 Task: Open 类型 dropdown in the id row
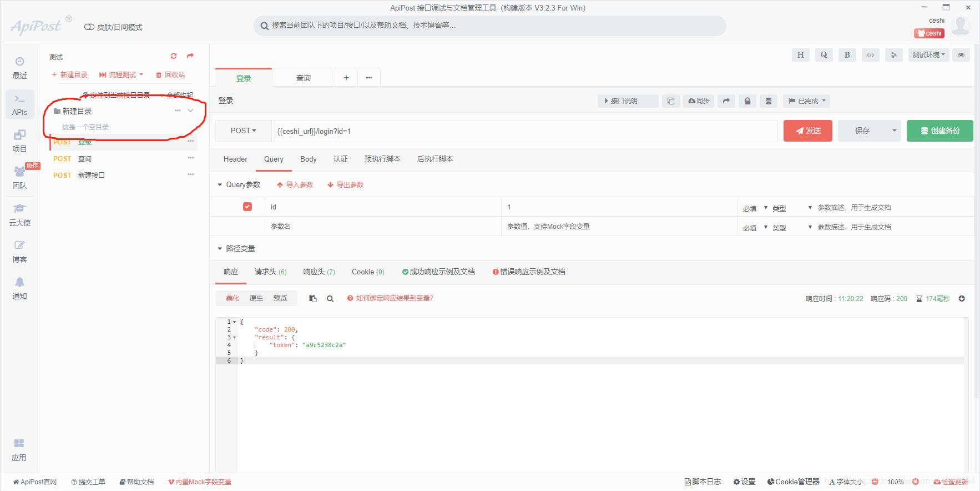click(792, 208)
